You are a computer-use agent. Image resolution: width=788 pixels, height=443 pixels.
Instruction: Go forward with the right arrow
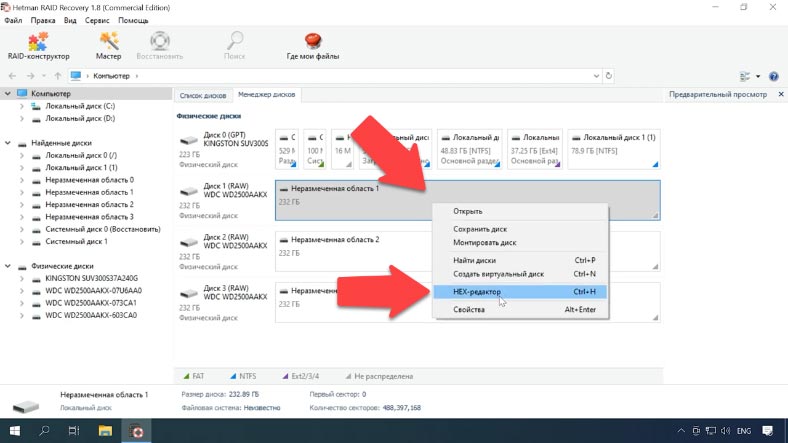pos(30,76)
